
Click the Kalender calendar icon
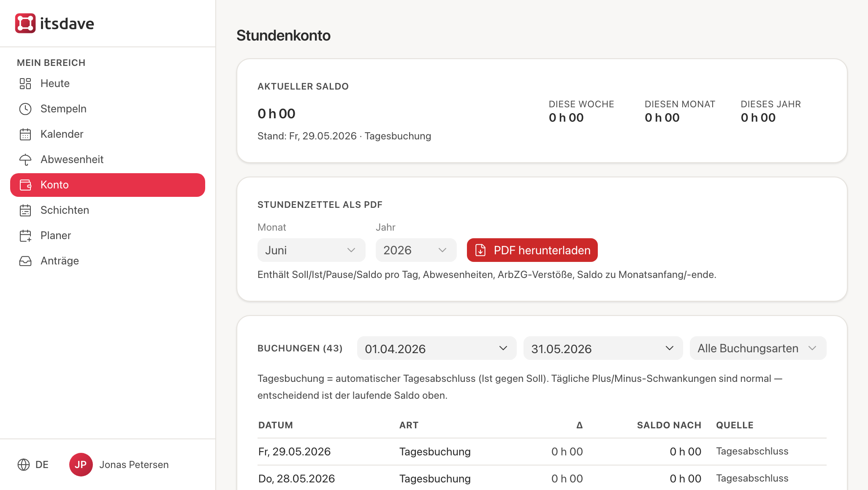tap(25, 134)
